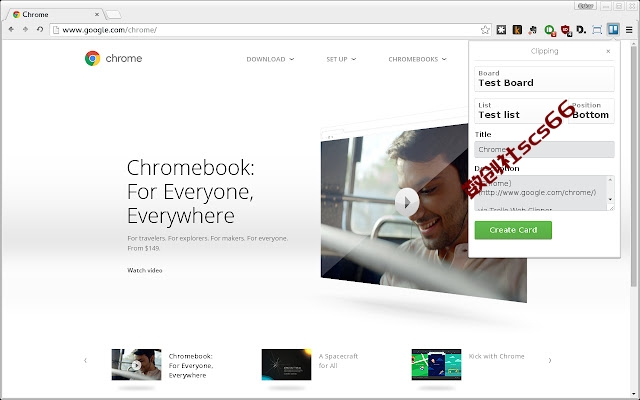
Task: Open the List dropdown showing Test list
Action: (x=521, y=111)
